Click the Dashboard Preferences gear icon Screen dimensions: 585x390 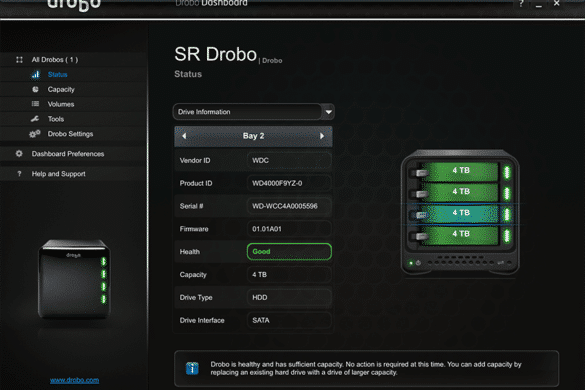(x=19, y=153)
